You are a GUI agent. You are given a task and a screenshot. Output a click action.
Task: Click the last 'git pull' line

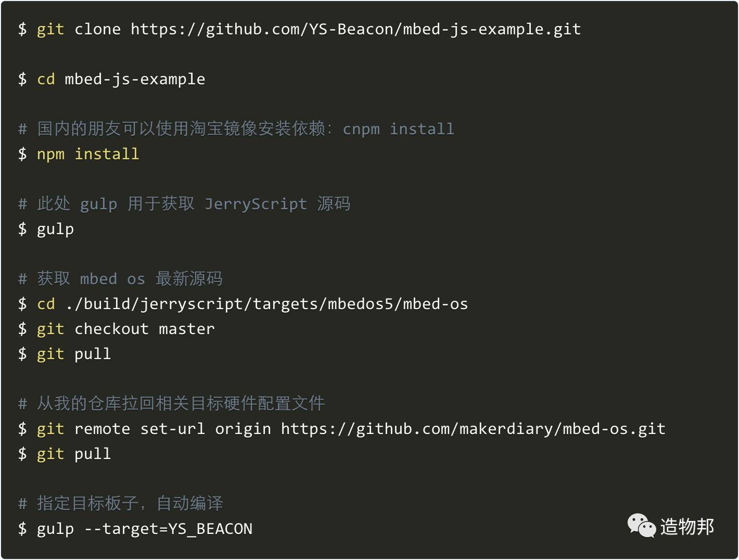point(65,454)
